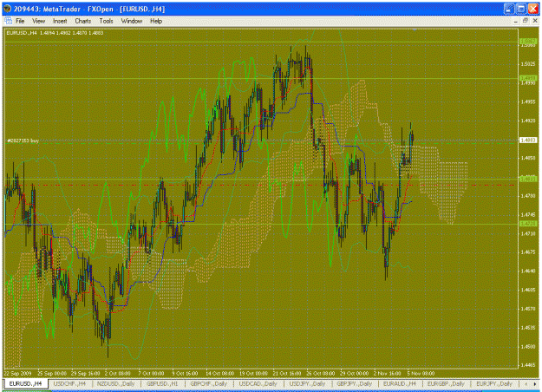Switch to the USDCAD.,Daily chart tab
The width and height of the screenshot is (542, 392).
258,383
